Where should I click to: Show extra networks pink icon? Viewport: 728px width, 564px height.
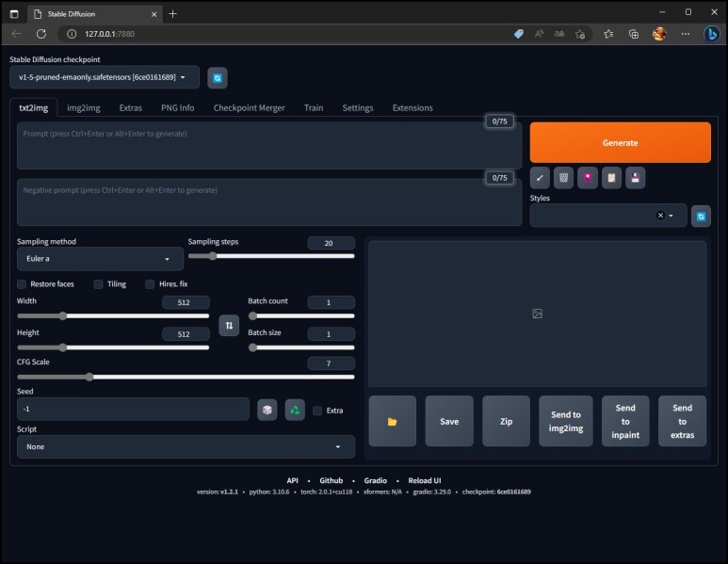coord(588,178)
